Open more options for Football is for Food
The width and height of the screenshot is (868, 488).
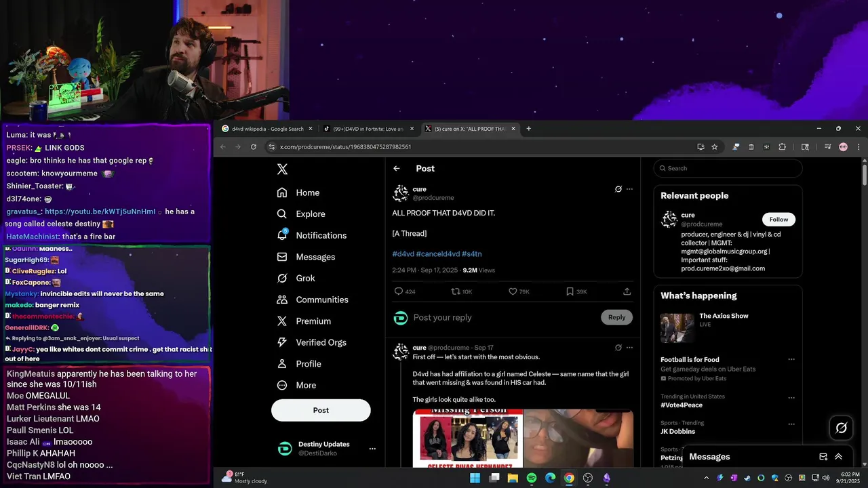(791, 360)
